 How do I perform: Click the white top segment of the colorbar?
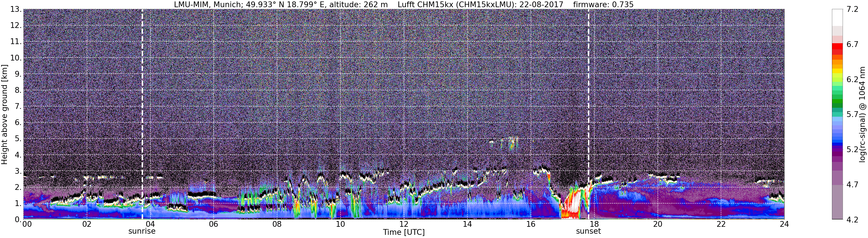click(x=837, y=18)
